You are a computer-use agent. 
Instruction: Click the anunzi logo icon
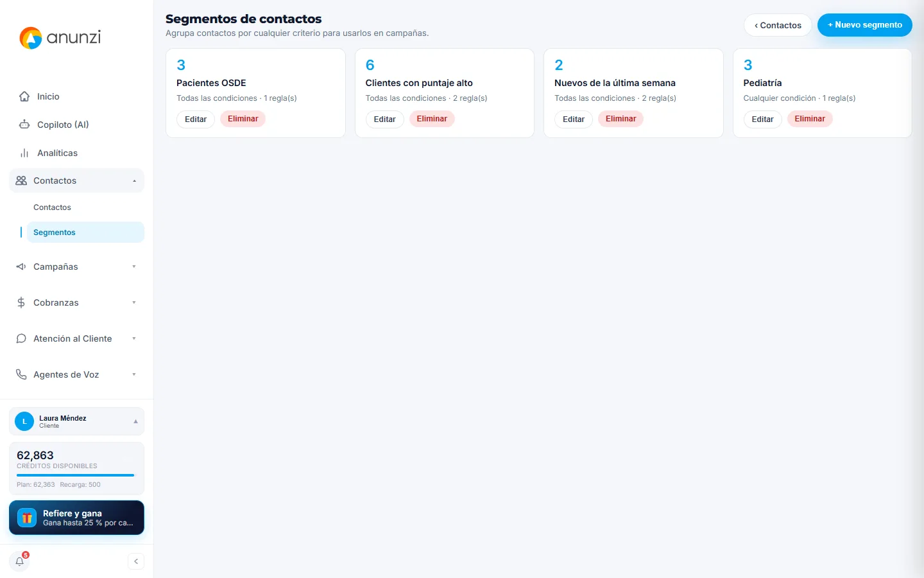(x=31, y=38)
